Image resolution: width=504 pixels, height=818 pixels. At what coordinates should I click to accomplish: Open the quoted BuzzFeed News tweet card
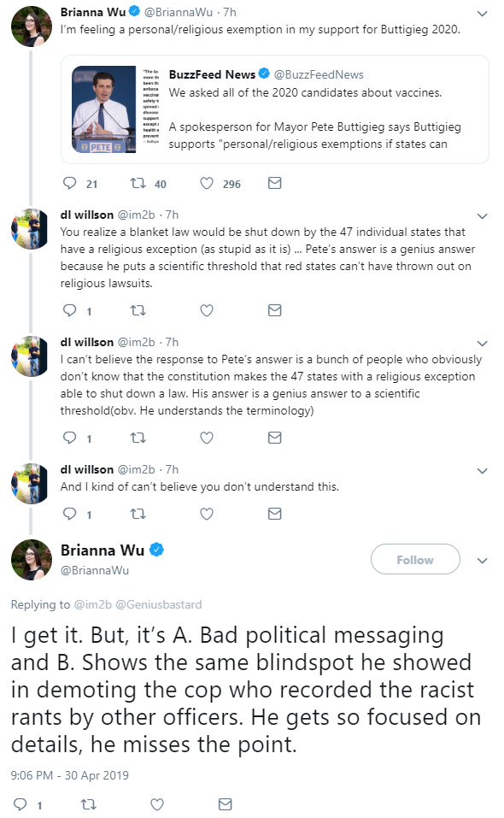point(275,109)
